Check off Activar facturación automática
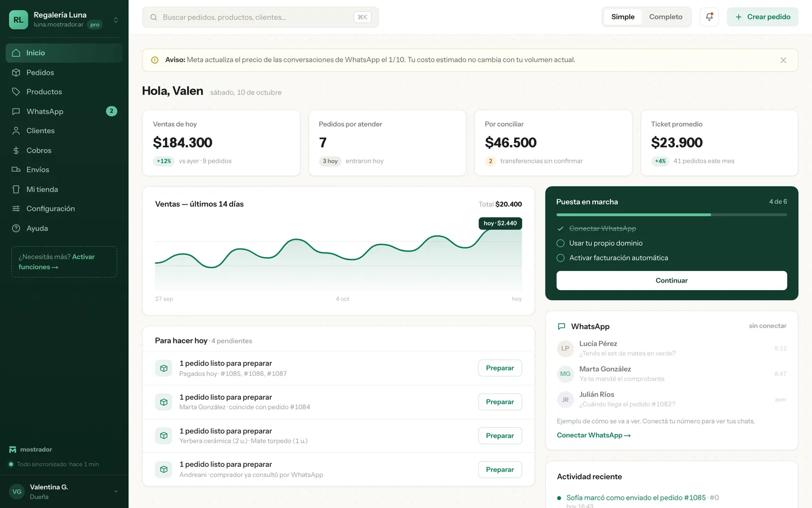This screenshot has width=812, height=508. click(x=560, y=258)
